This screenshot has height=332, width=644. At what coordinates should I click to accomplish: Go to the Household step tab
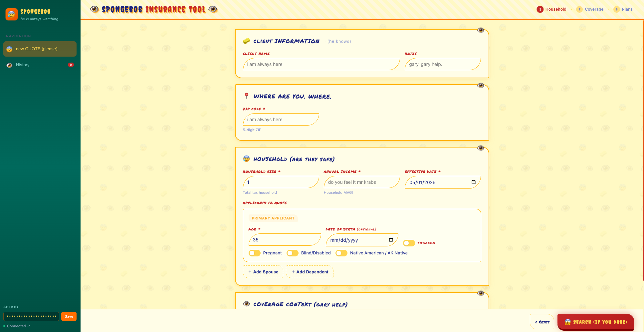[x=551, y=9]
